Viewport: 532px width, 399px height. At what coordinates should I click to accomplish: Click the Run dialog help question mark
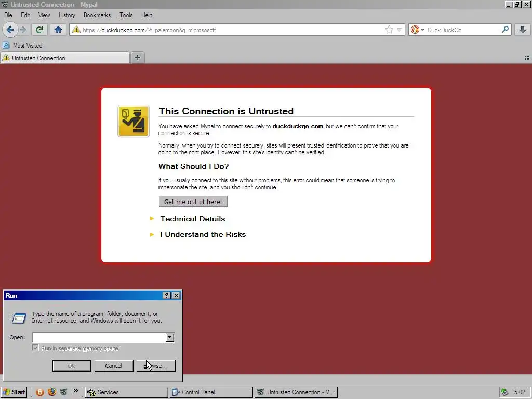(167, 296)
